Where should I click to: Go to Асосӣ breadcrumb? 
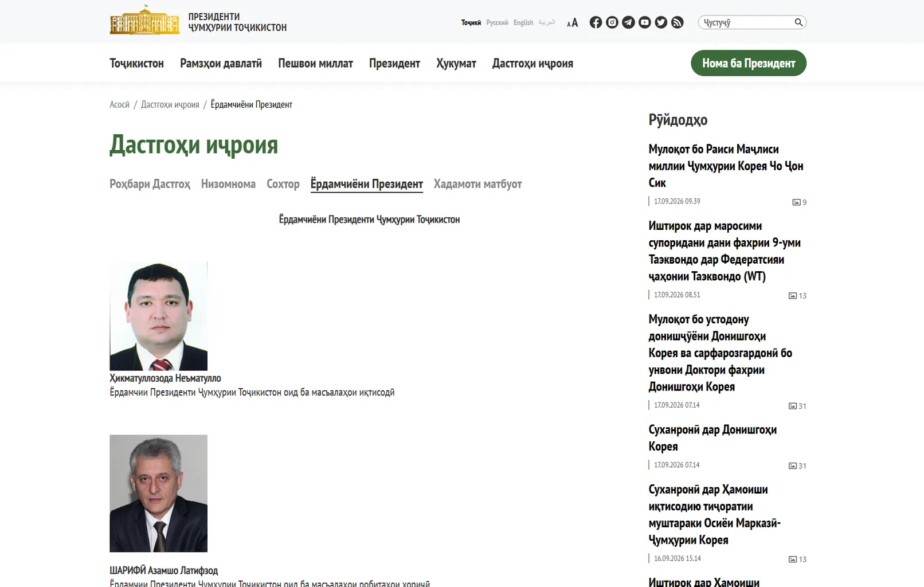coord(119,104)
